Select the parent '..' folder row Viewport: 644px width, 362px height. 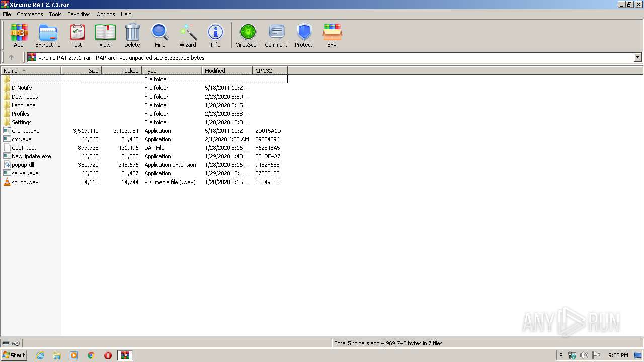(144, 79)
